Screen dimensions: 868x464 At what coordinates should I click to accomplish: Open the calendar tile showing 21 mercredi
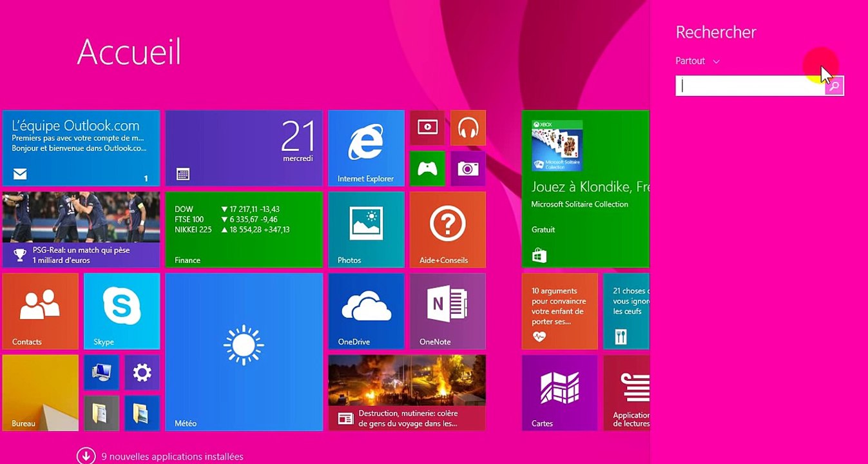(244, 148)
